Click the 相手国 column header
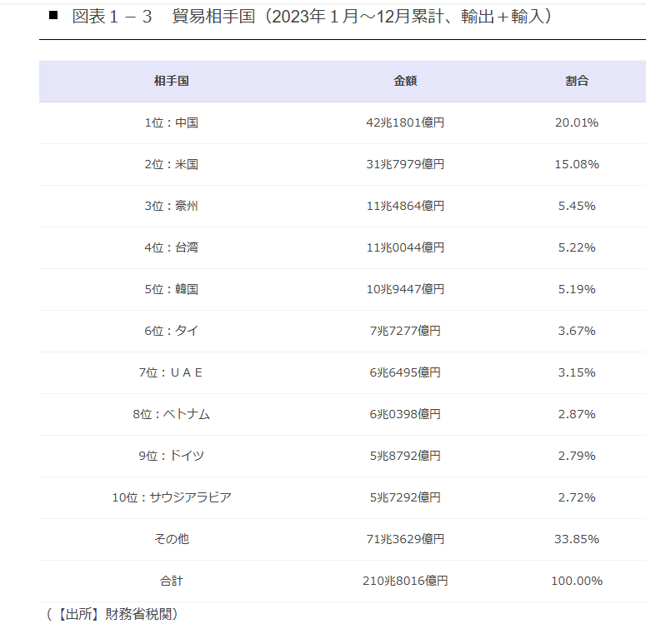The height and width of the screenshot is (644, 646). tap(172, 81)
